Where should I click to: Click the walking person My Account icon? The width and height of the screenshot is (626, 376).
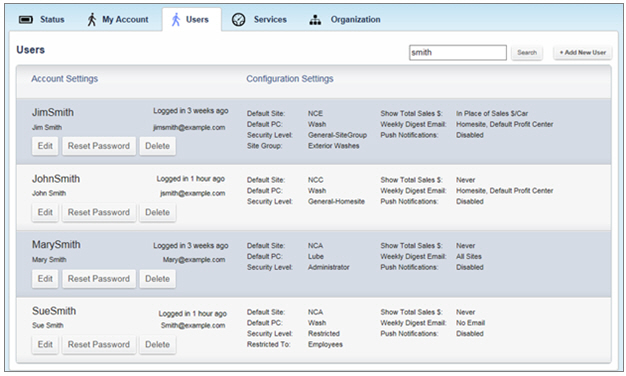click(x=92, y=19)
